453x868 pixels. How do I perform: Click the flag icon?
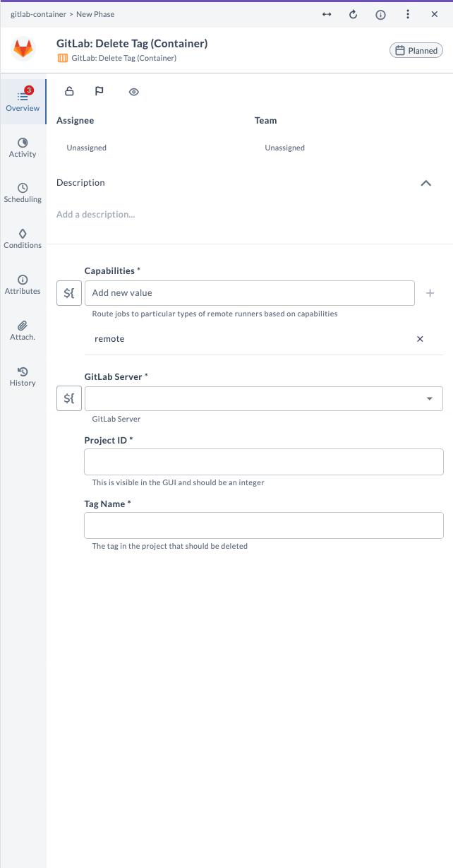pos(99,91)
